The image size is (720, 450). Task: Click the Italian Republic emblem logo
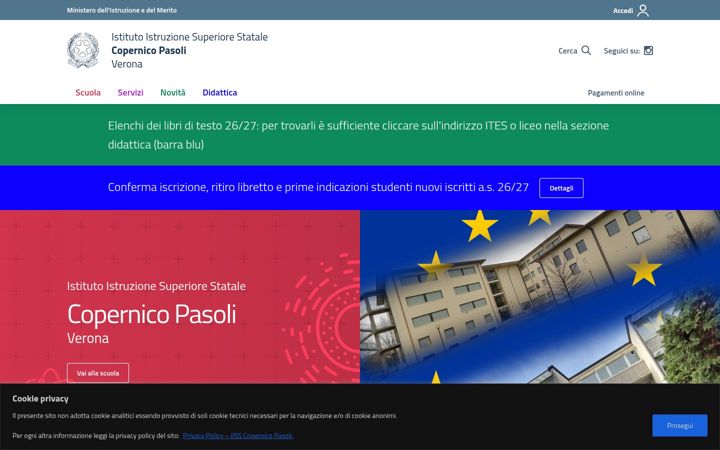pyautogui.click(x=83, y=50)
